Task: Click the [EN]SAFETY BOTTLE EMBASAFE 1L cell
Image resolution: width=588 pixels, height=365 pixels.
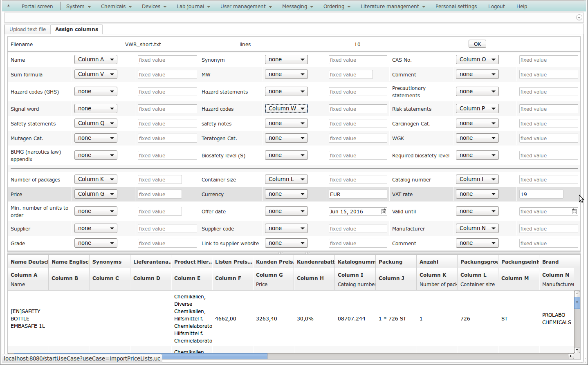Action: coord(28,318)
